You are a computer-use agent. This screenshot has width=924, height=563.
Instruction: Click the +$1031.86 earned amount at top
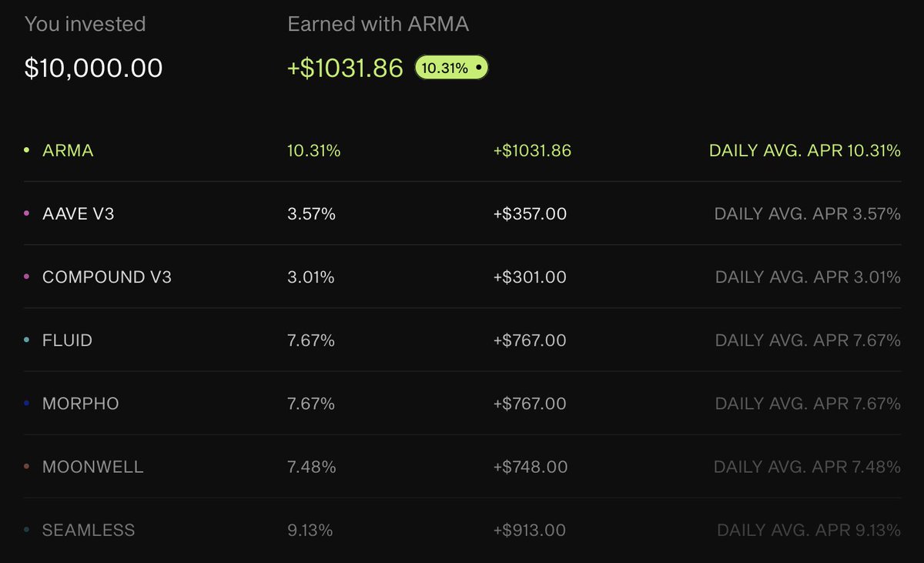click(x=345, y=68)
